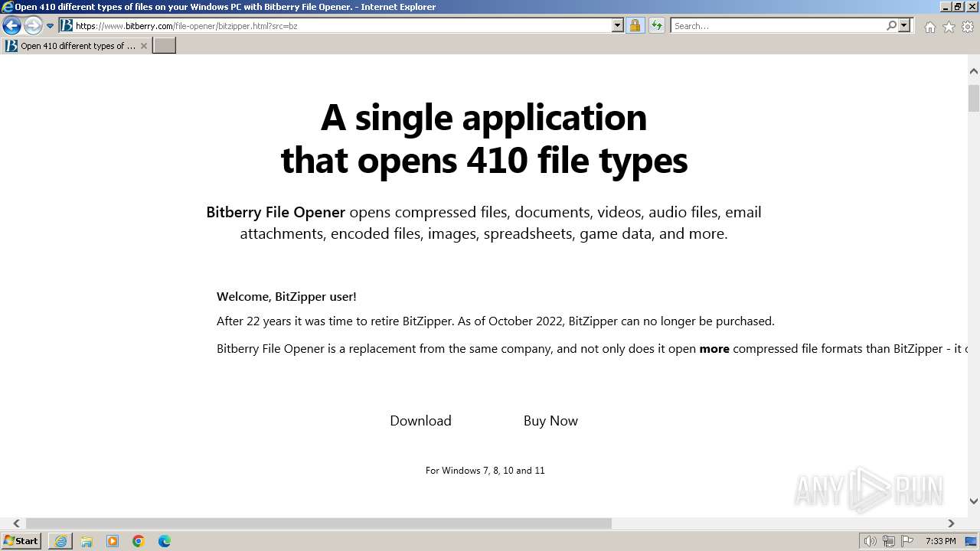Close the Bitberry tab with X
Image resolution: width=980 pixels, height=551 pixels.
[x=144, y=46]
